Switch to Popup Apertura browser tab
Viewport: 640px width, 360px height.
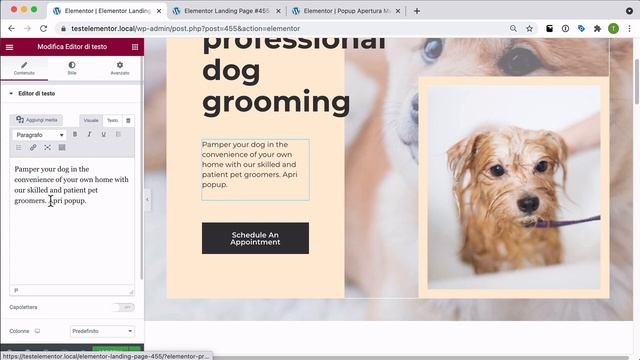point(347,11)
